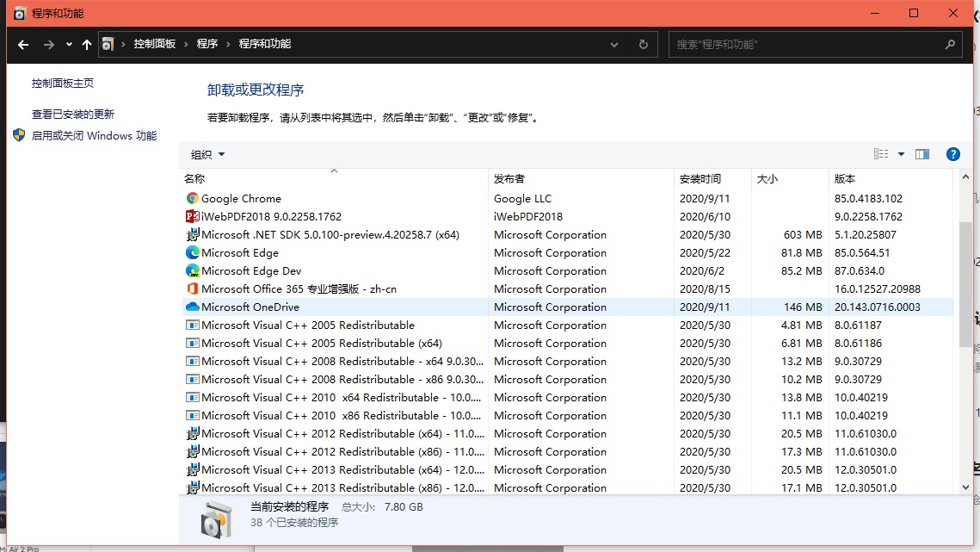Toggle the preview pane icon
This screenshot has width=980, height=552.
[x=921, y=154]
